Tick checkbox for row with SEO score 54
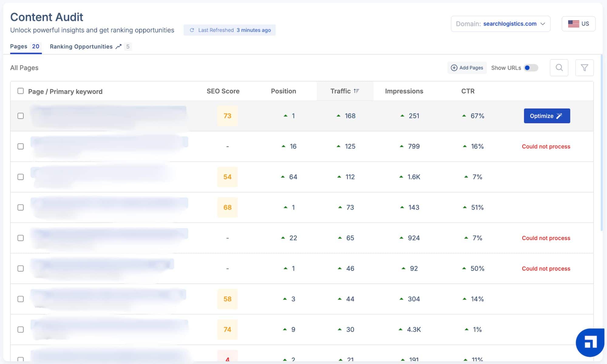The image size is (607, 364). point(20,177)
